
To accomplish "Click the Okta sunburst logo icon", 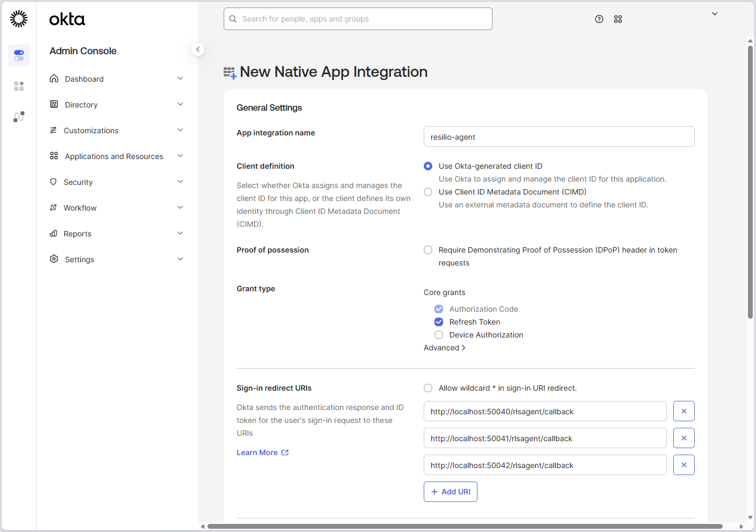I will (19, 19).
